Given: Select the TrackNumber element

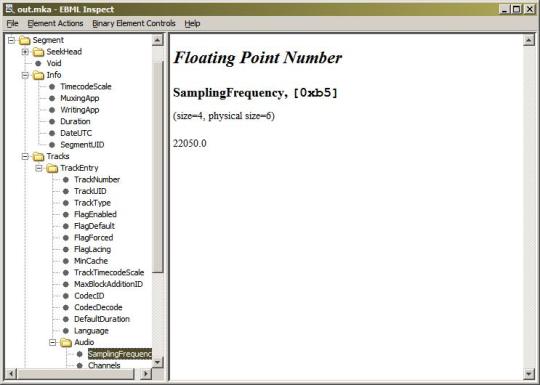Looking at the screenshot, I should (x=97, y=180).
